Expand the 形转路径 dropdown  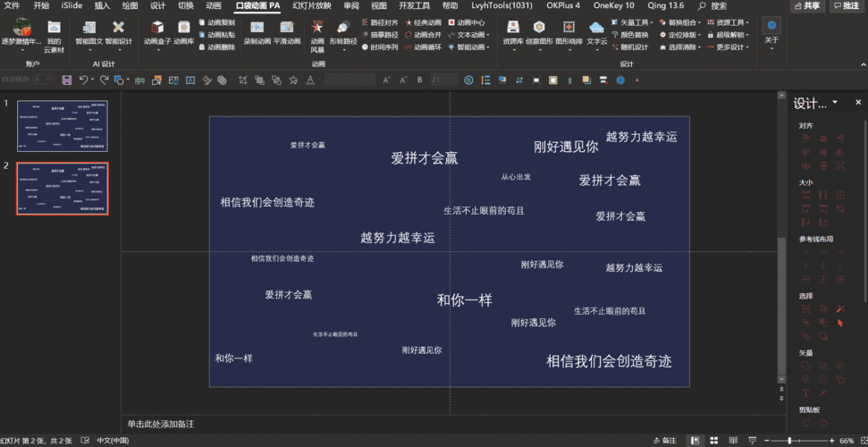(x=343, y=49)
